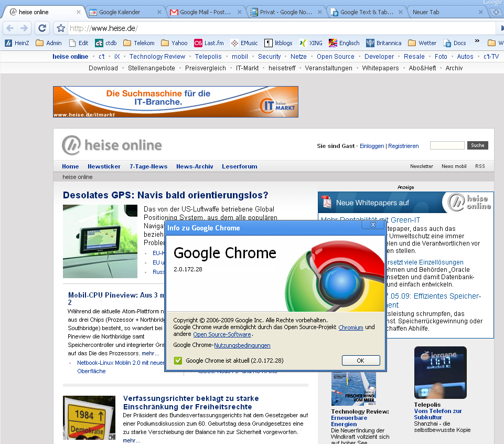Open the Verfassungsrichter beklagt headline
504x444 pixels.
[x=191, y=403]
